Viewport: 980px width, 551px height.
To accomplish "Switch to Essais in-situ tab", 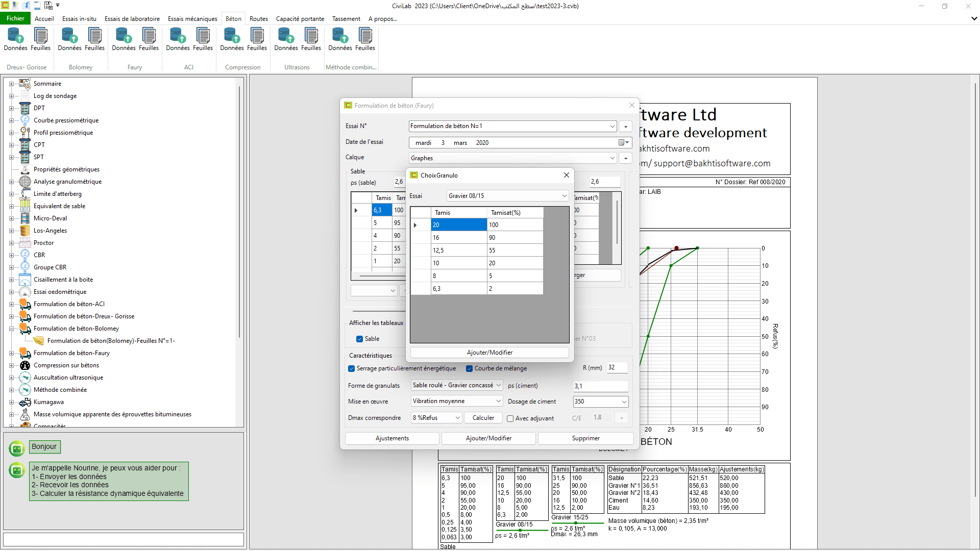I will (79, 19).
